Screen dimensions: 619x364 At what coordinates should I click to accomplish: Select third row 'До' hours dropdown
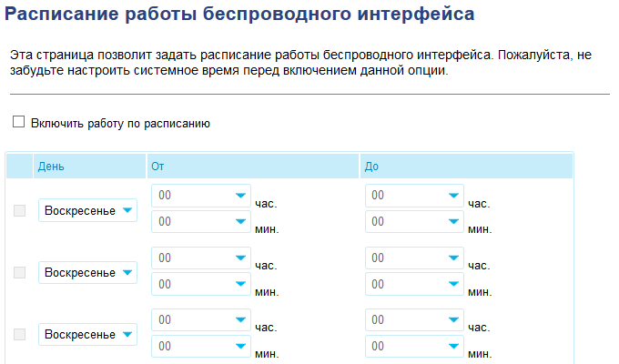pos(414,320)
